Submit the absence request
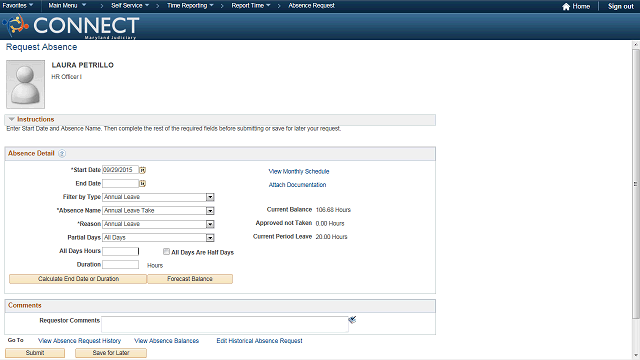 35,353
